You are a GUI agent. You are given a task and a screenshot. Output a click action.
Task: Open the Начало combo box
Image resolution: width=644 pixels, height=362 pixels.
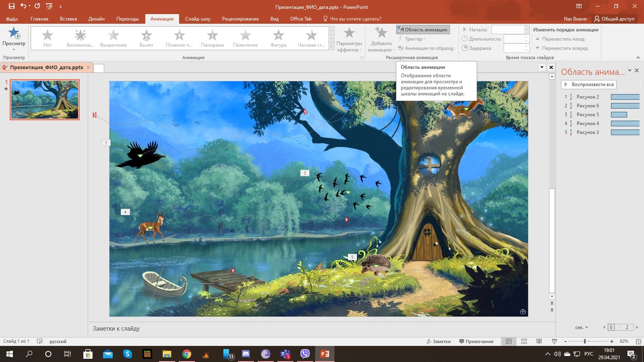(510, 30)
